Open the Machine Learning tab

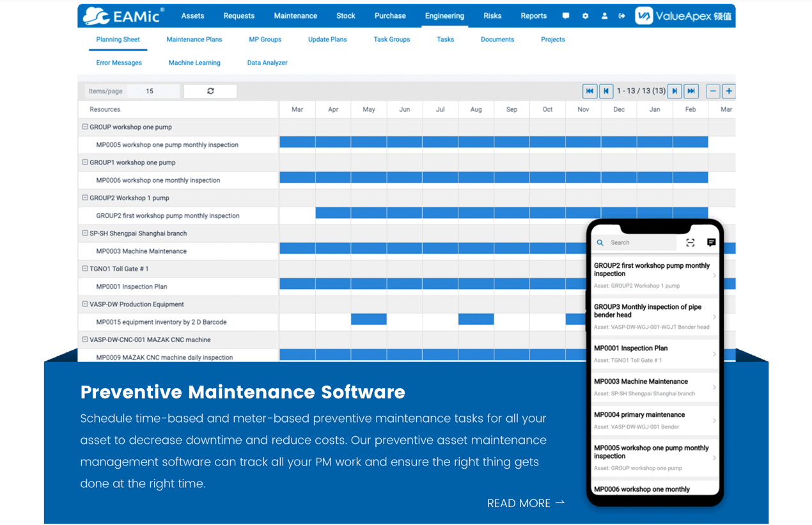[x=194, y=63]
